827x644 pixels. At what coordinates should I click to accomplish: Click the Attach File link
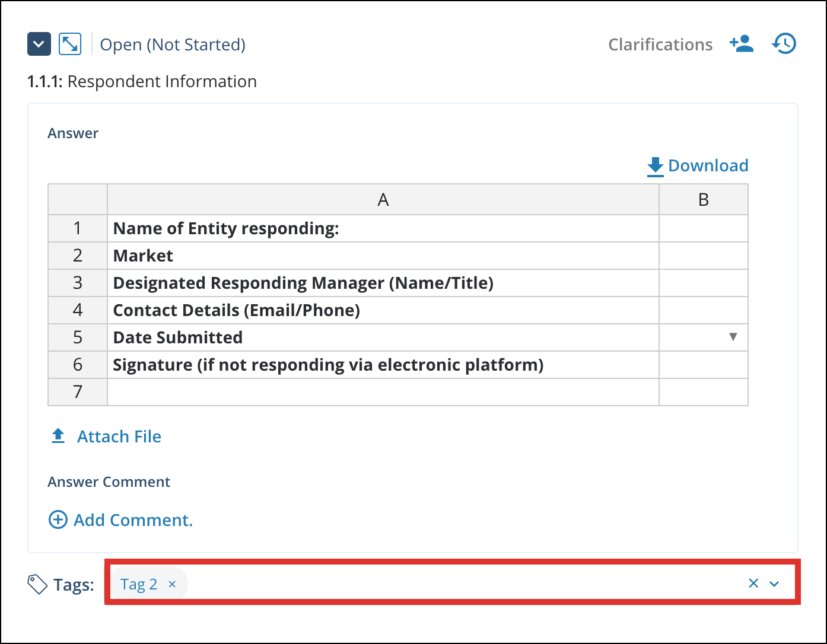[x=119, y=436]
